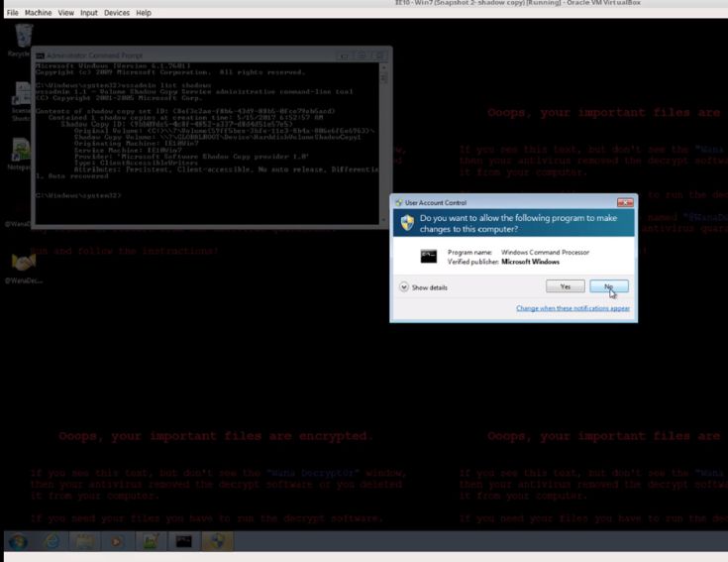Click the Command Prompt scrollbar down arrow

pos(383,220)
